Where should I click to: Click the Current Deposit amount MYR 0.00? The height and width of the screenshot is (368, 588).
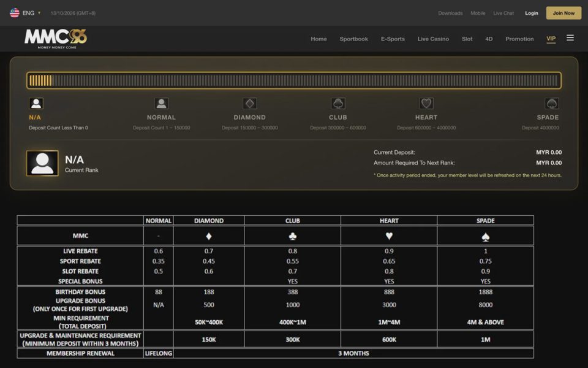tap(549, 153)
